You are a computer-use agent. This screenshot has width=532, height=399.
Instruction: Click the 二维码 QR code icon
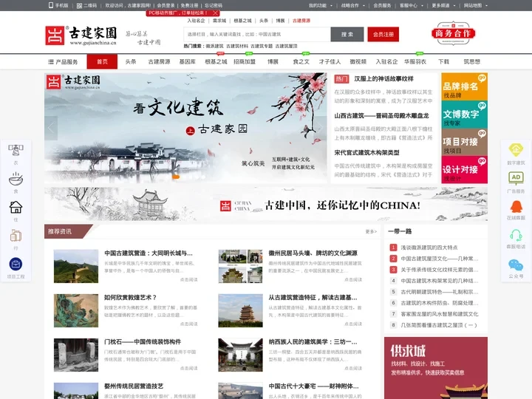click(79, 5)
